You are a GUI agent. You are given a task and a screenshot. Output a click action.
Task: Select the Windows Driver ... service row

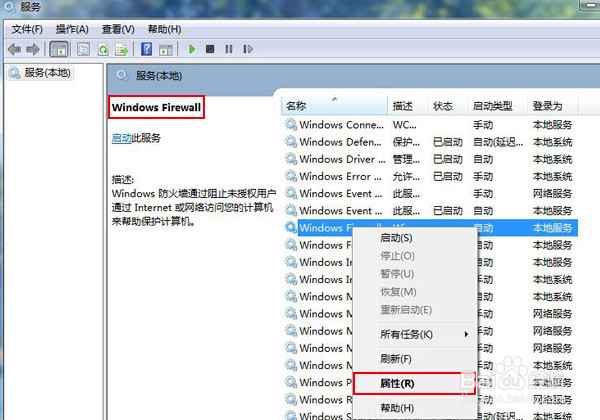point(430,159)
